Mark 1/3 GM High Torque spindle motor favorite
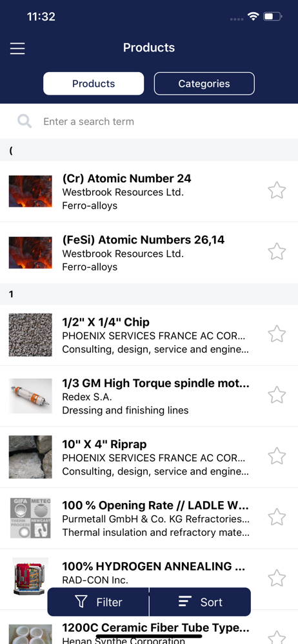The height and width of the screenshot is (644, 298). pos(277,395)
